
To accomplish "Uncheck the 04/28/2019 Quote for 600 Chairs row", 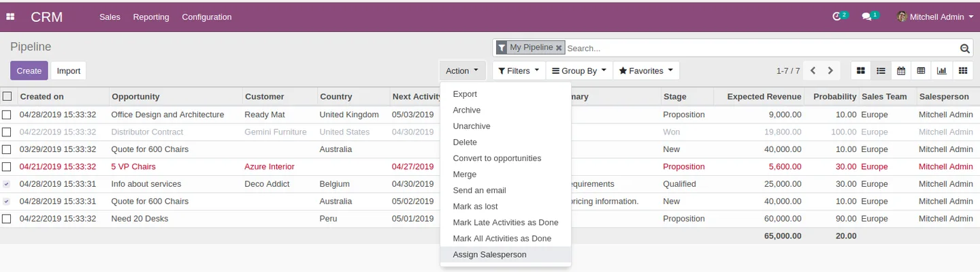I will 7,202.
